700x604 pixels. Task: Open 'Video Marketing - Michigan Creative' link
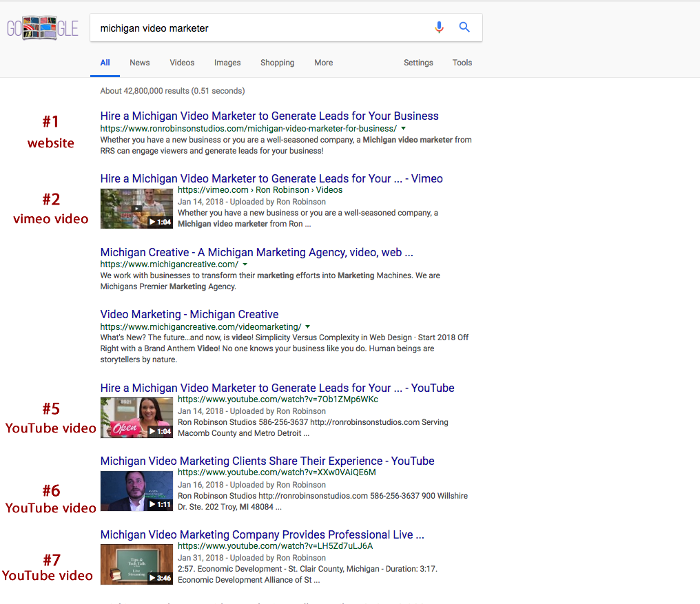click(x=189, y=314)
